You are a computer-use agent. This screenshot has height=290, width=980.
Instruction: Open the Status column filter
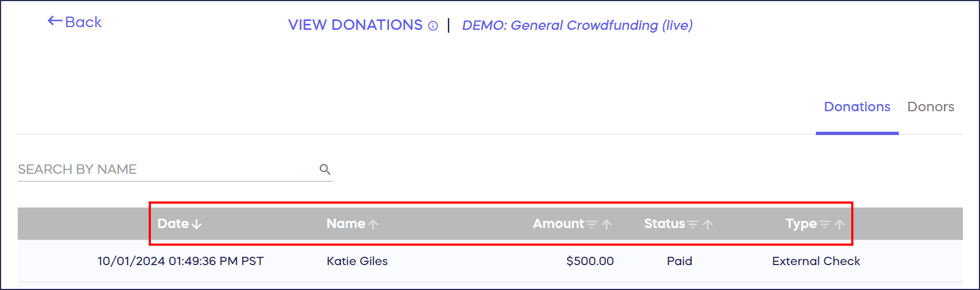click(x=693, y=224)
